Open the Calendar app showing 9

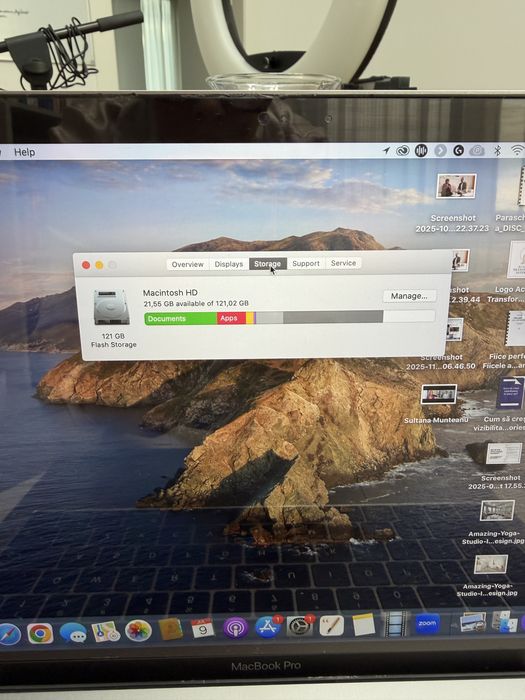point(203,629)
